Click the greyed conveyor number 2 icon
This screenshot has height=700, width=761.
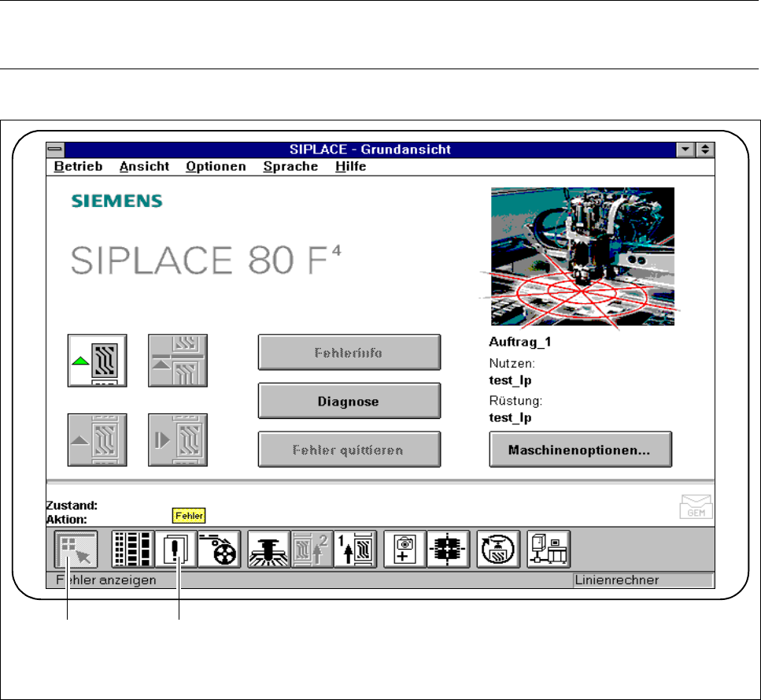[x=312, y=550]
